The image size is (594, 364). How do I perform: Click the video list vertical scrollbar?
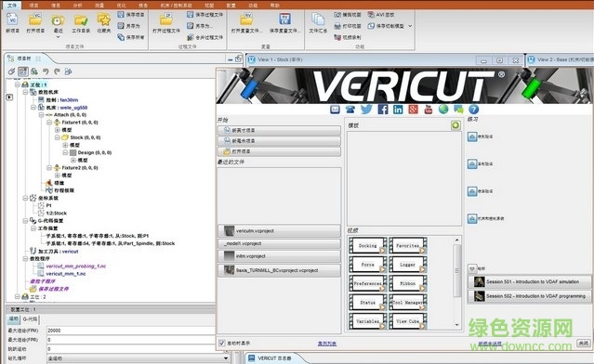[456, 270]
